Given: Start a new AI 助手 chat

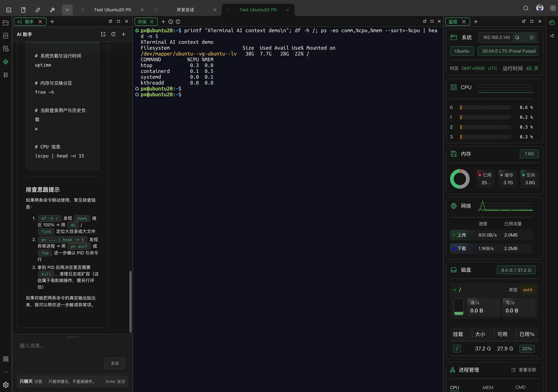Looking at the screenshot, I should [124, 34].
